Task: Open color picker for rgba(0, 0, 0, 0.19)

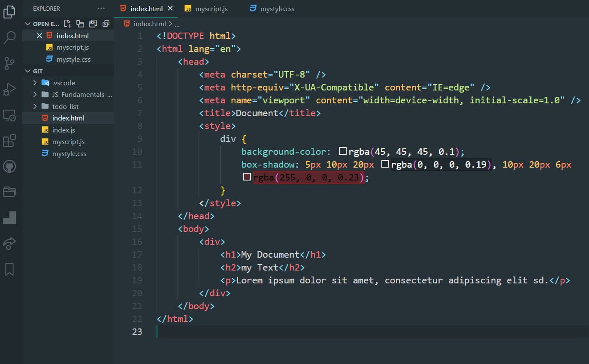Action: (x=385, y=164)
